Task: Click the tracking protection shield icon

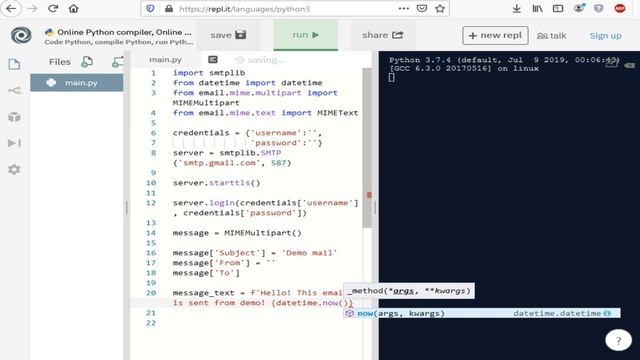Action: click(x=150, y=9)
